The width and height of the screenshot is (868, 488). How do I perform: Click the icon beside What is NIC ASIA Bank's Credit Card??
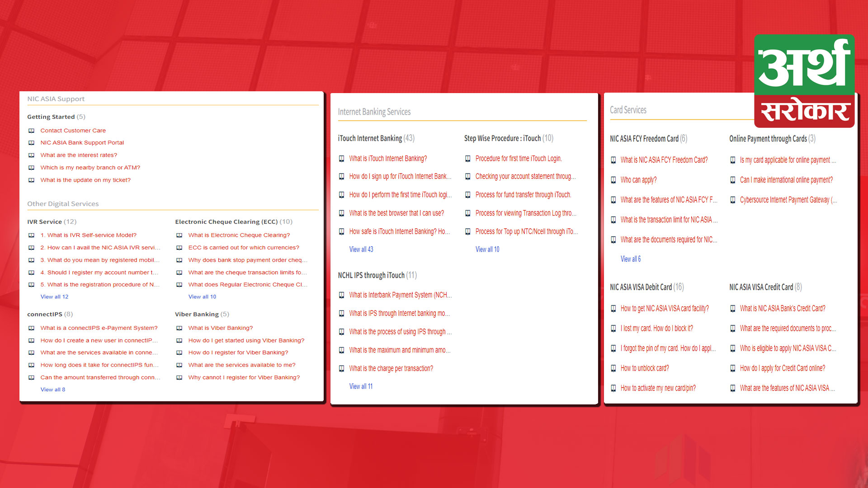tap(732, 309)
